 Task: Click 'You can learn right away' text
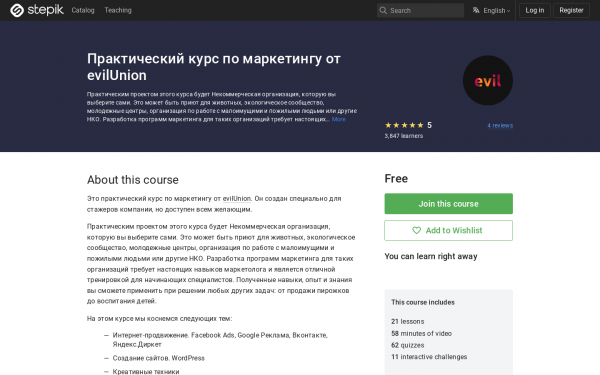tap(431, 256)
